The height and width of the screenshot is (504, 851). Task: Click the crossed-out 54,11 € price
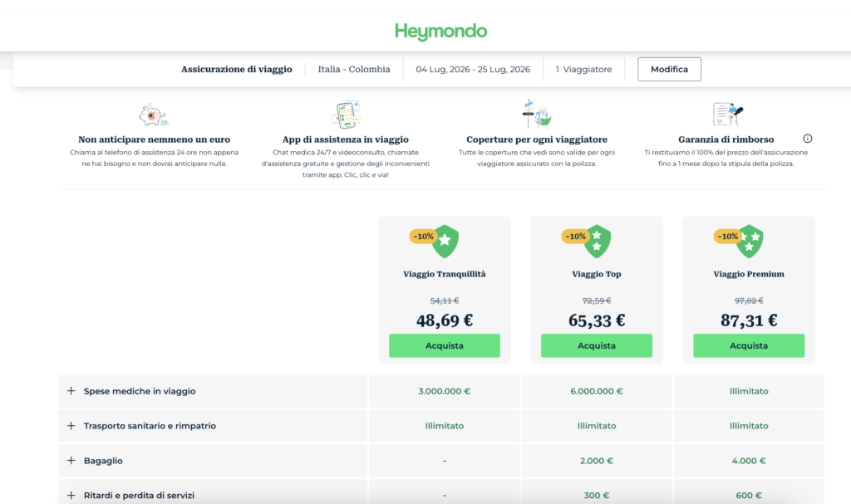[x=445, y=301]
